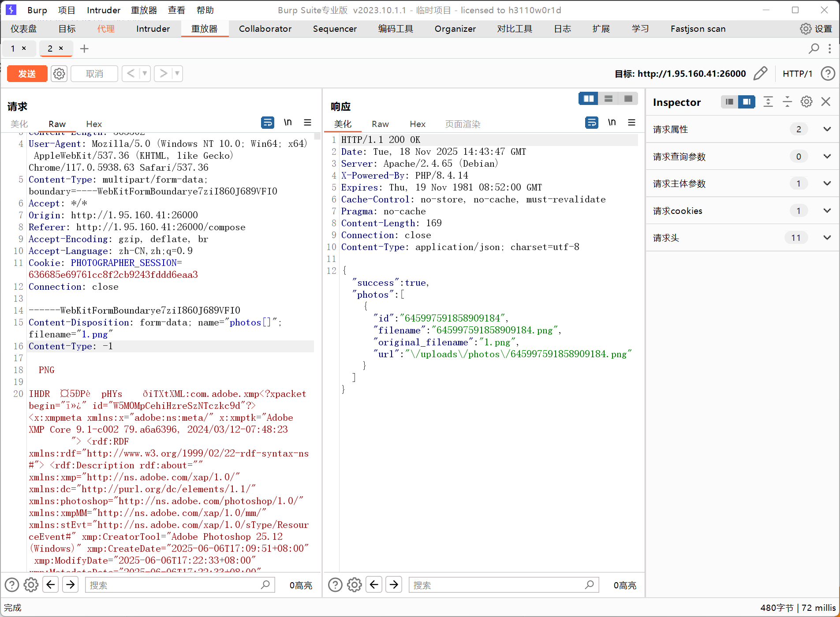Click the edit target pencil icon
Screen dimensions: 840x617
point(760,74)
